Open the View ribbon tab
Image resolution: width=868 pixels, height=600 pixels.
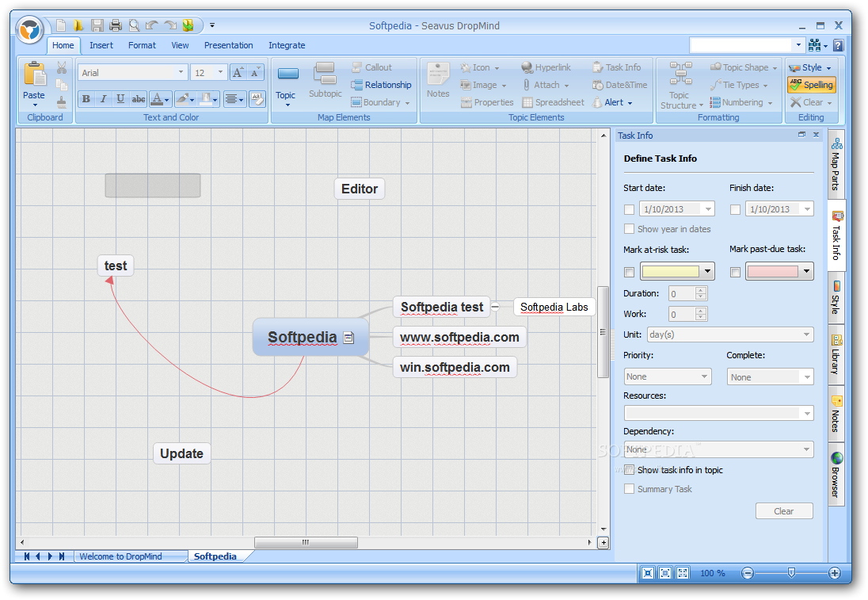(180, 45)
